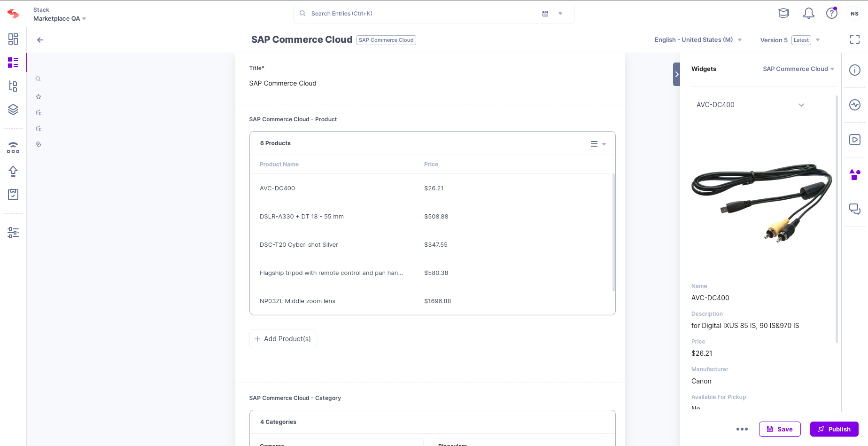Click the description text for Digital IXUS
Screen dimensions: 868x446
click(x=745, y=326)
